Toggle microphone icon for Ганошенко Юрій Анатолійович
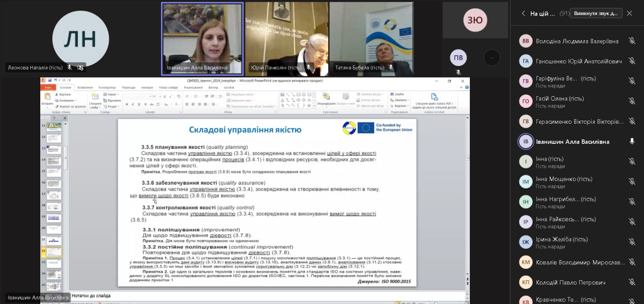Screen dimensions: 644x304 click(631, 62)
